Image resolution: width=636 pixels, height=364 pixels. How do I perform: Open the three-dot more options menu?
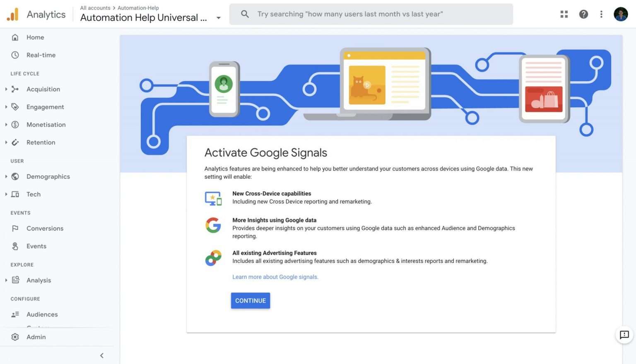pyautogui.click(x=601, y=14)
